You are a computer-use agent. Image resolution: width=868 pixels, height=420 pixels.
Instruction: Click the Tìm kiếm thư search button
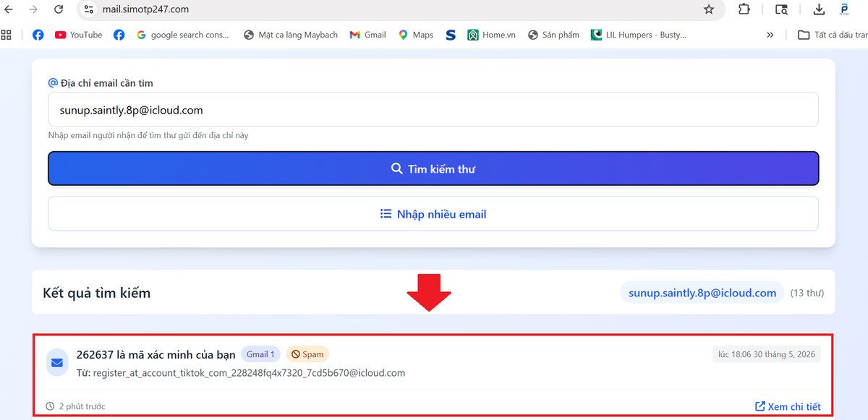(433, 168)
